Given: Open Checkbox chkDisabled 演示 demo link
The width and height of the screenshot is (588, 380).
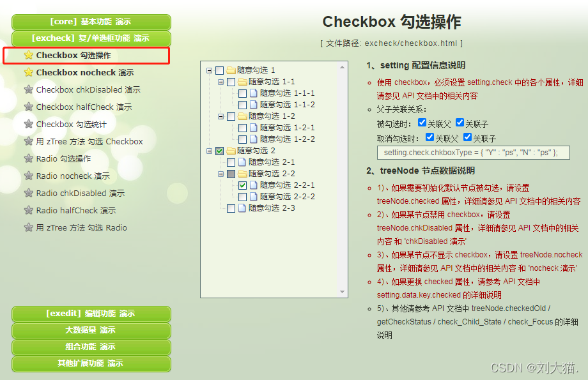Looking at the screenshot, I should 88,89.
